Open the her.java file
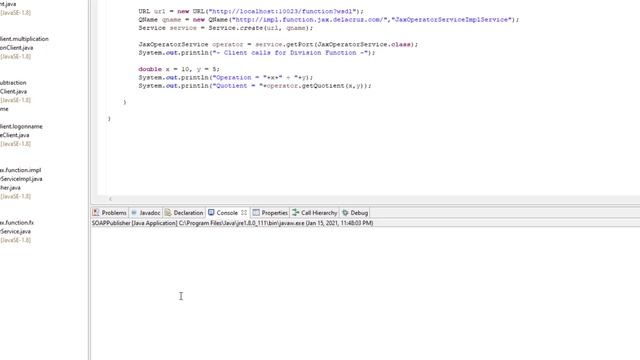This screenshot has width=640, height=360. [x=10, y=188]
